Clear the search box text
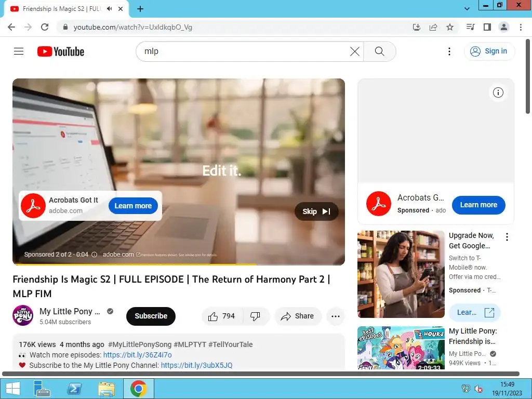 (354, 51)
